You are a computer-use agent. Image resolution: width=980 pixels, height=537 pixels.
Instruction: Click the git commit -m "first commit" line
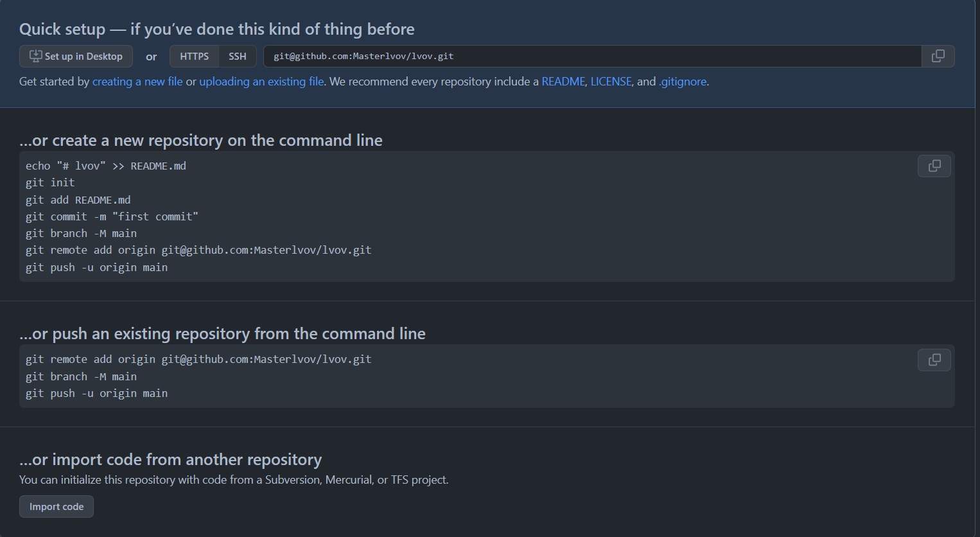point(112,216)
